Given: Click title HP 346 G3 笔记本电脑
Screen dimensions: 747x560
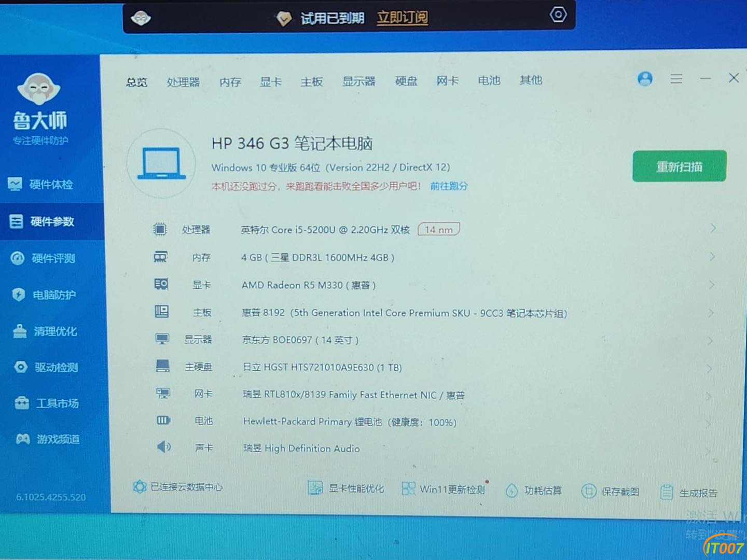Looking at the screenshot, I should pyautogui.click(x=292, y=143).
